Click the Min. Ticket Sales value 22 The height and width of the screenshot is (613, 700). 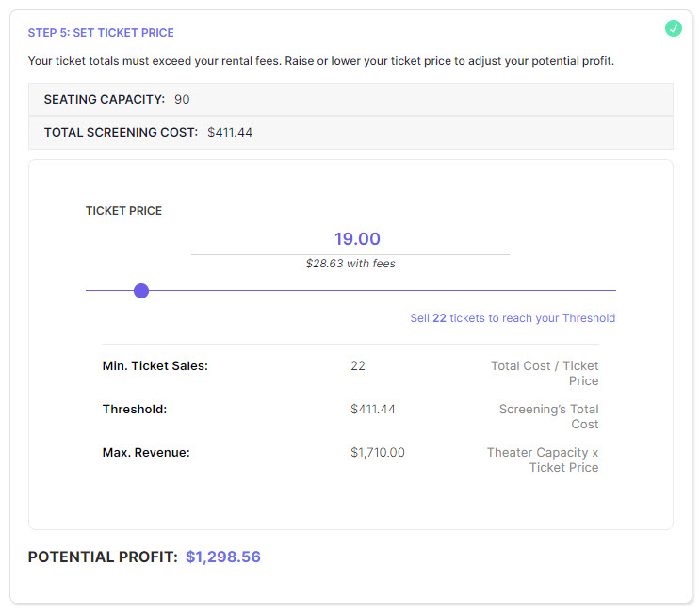(358, 366)
